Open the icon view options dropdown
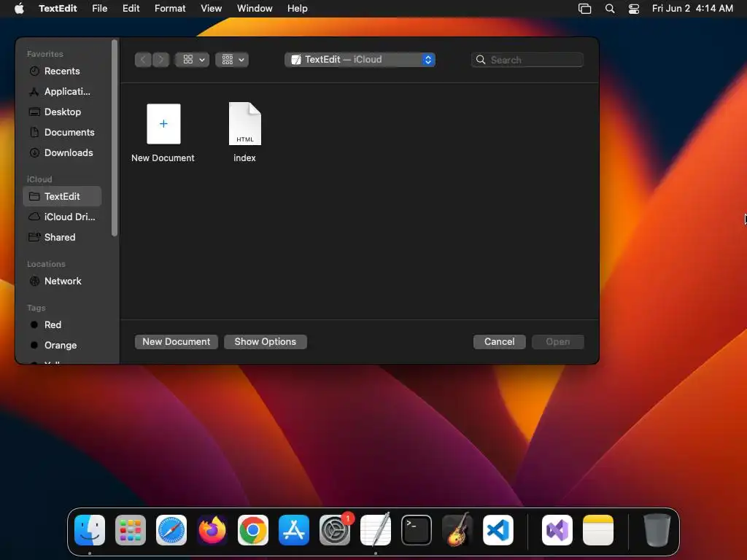747x560 pixels. coord(193,60)
